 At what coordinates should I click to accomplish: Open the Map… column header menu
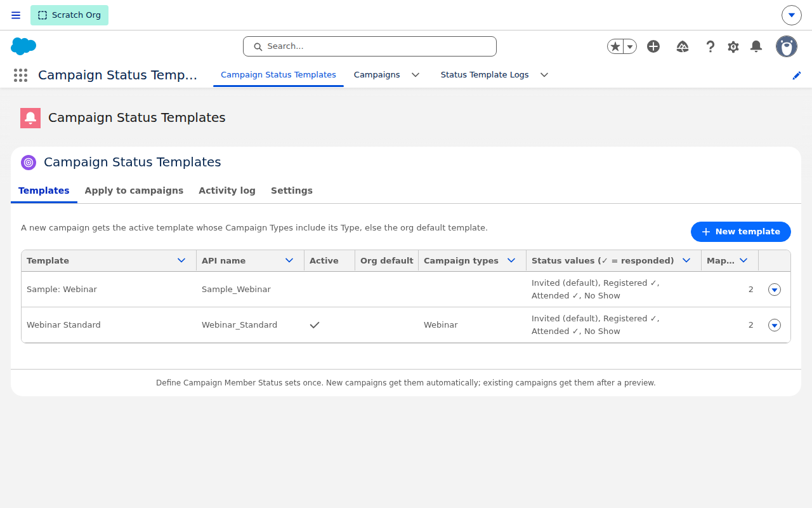[x=744, y=261]
